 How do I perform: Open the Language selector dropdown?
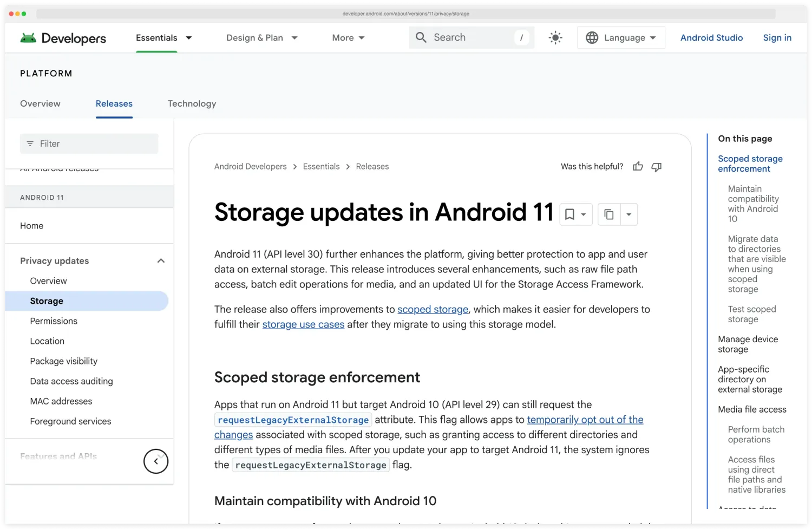pyautogui.click(x=621, y=38)
